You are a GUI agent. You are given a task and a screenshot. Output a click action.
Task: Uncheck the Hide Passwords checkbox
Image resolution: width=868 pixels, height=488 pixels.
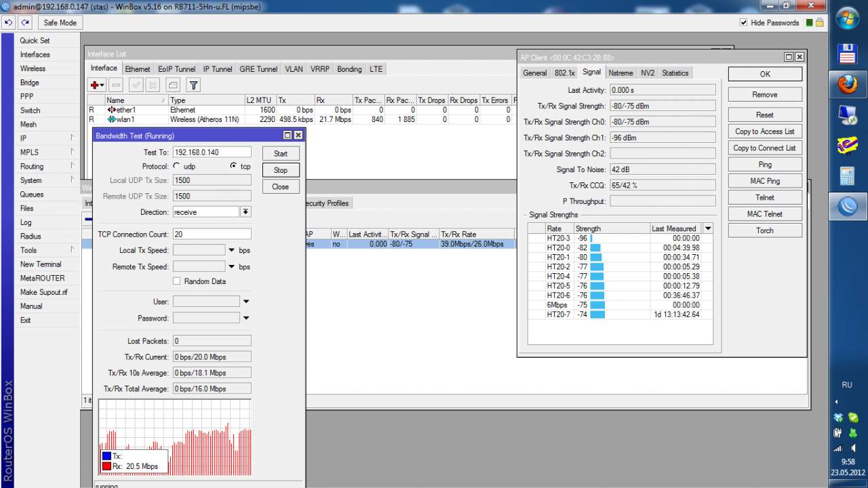[x=744, y=22]
